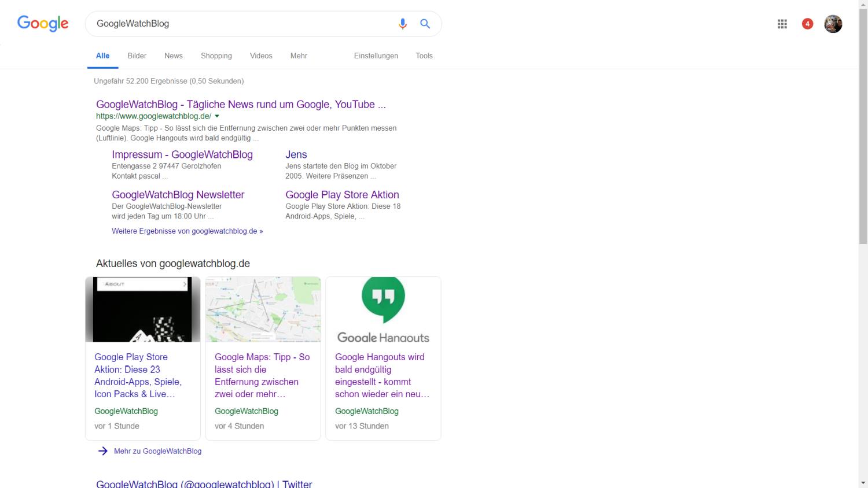
Task: Switch to the Bilder tab
Action: coord(137,56)
